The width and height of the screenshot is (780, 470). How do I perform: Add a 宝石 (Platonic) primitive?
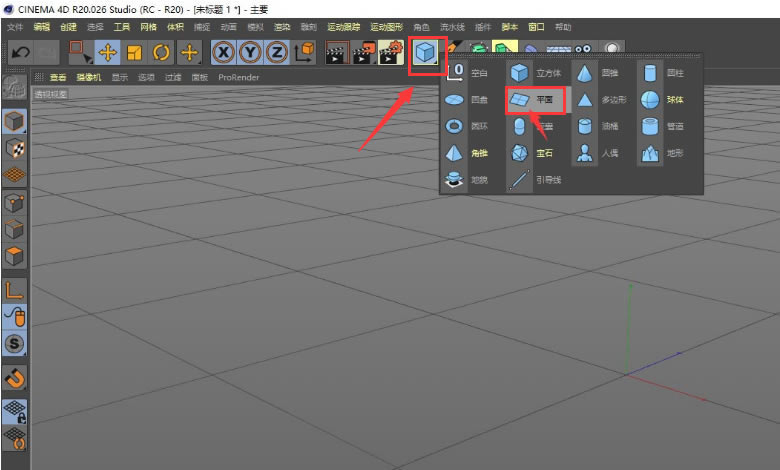tap(532, 153)
